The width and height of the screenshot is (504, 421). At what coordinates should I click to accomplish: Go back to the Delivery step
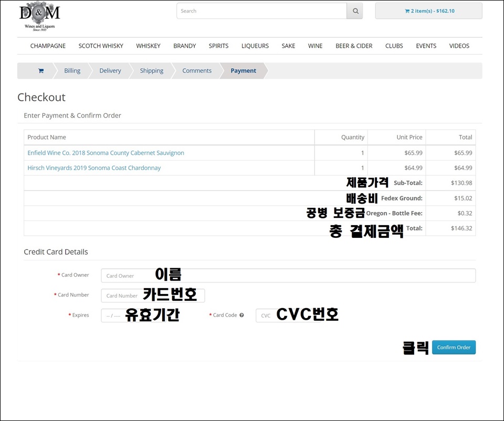(x=110, y=71)
